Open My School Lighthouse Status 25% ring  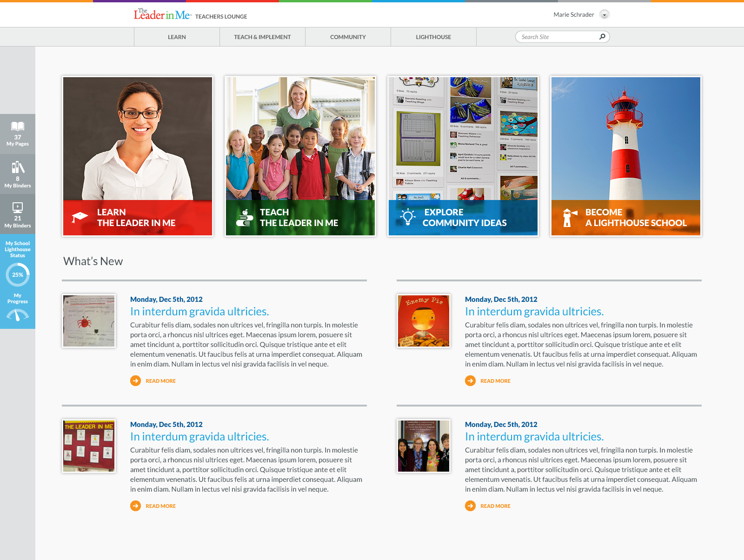click(18, 274)
